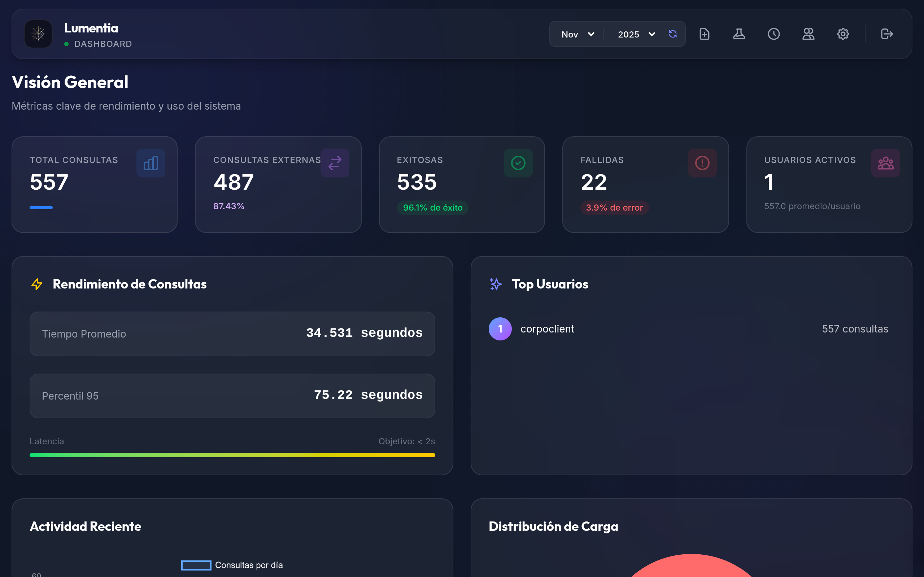The height and width of the screenshot is (577, 924).
Task: Click the green status dot beside DASHBOARD
Action: pyautogui.click(x=67, y=44)
